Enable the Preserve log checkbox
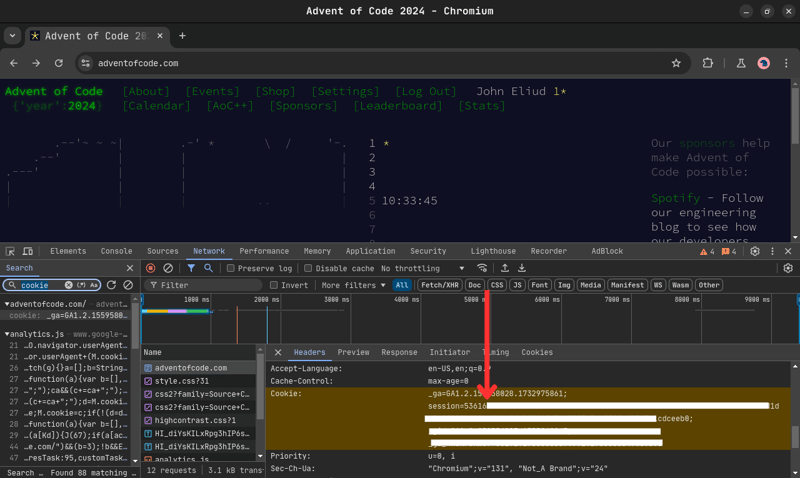This screenshot has width=800, height=478. 231,268
